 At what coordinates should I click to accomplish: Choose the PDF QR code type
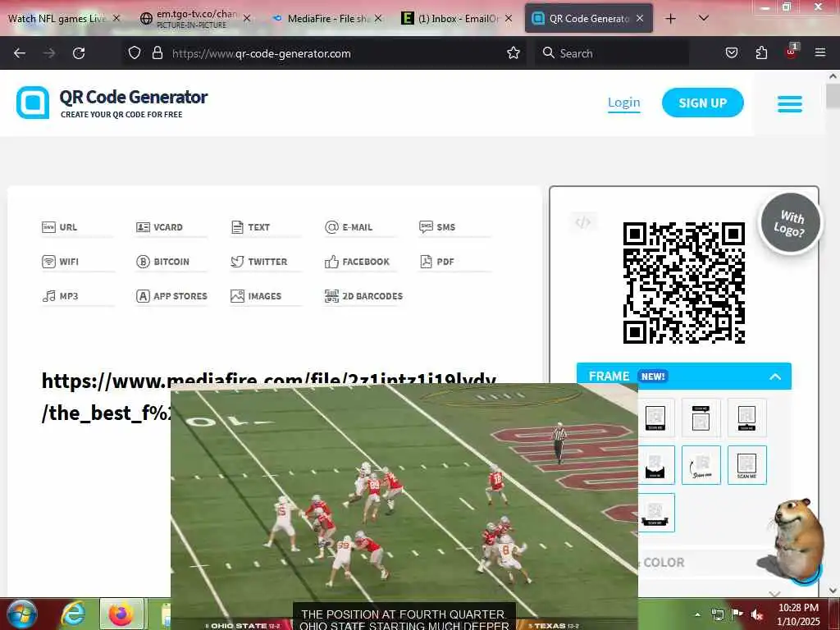coord(436,262)
